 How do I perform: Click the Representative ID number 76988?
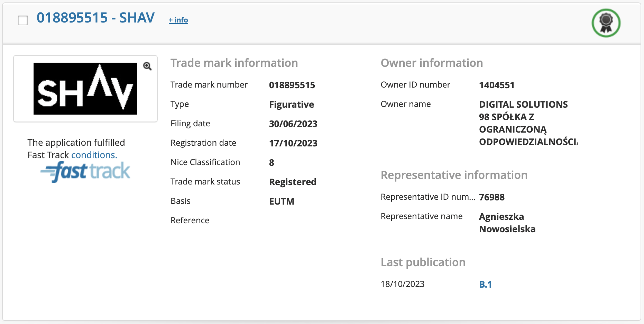(x=491, y=197)
